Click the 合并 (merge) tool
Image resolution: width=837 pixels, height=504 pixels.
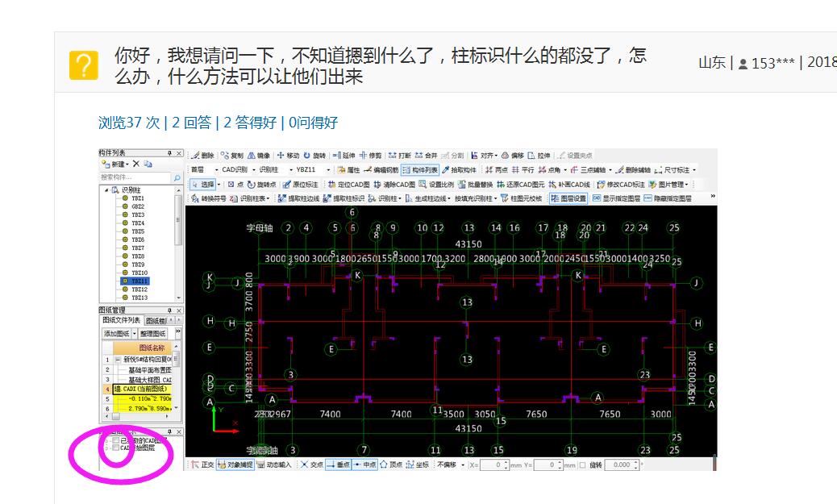click(x=426, y=156)
